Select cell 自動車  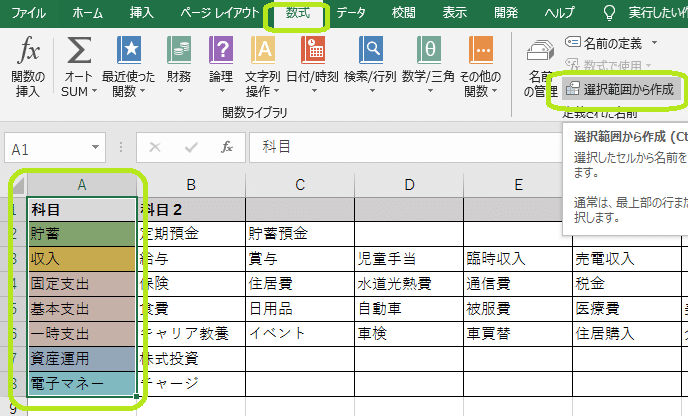[x=409, y=309]
